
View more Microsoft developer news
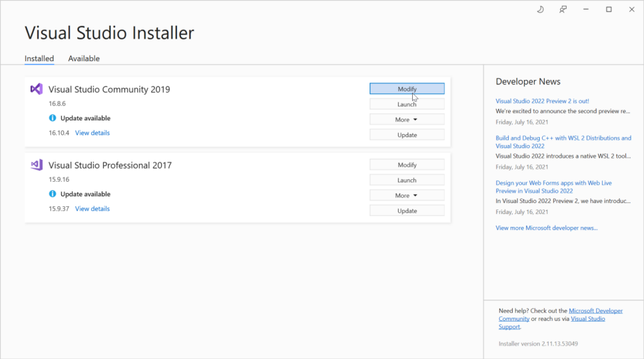[x=546, y=228]
